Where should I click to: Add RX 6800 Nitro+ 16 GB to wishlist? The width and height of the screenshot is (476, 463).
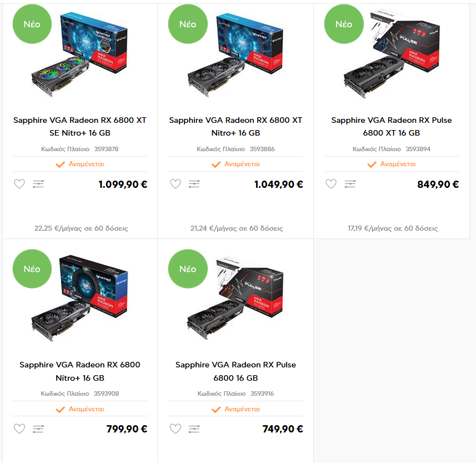pyautogui.click(x=19, y=429)
